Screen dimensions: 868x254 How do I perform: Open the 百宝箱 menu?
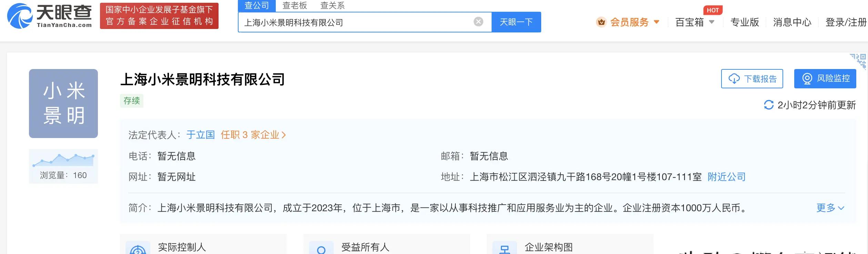(689, 22)
